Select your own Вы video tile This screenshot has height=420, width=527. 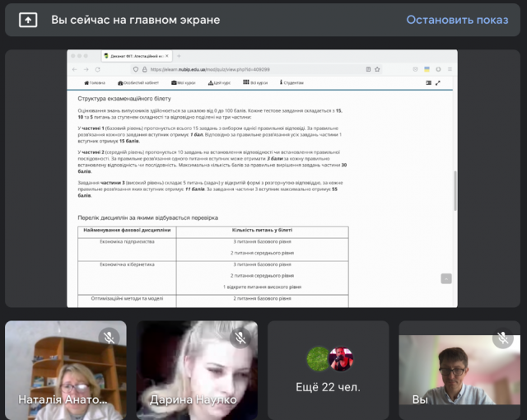(x=459, y=371)
